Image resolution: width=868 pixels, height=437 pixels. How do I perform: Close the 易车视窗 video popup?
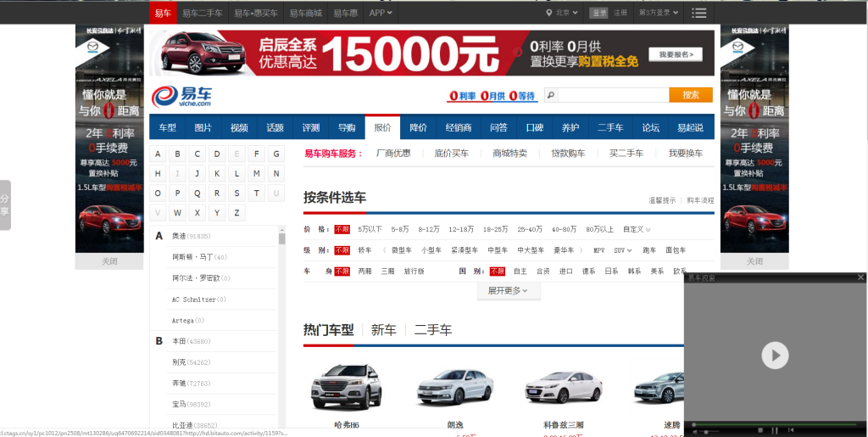[861, 277]
